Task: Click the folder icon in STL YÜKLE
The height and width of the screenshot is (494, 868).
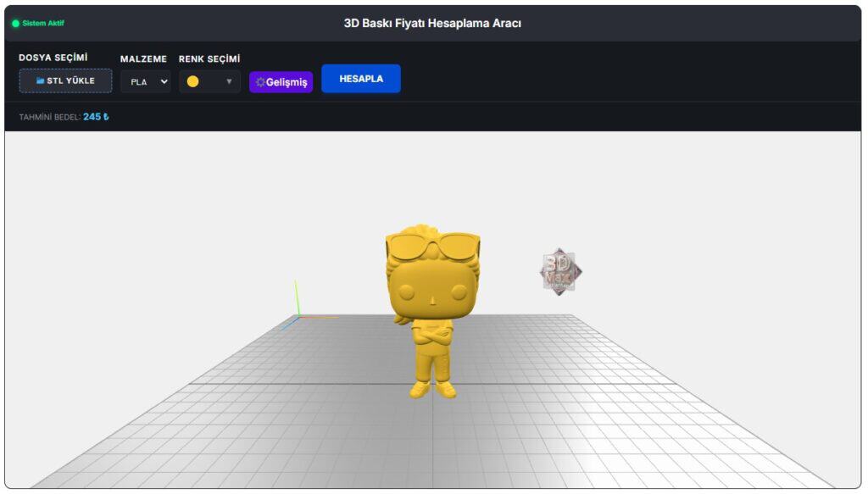Action: [x=40, y=80]
